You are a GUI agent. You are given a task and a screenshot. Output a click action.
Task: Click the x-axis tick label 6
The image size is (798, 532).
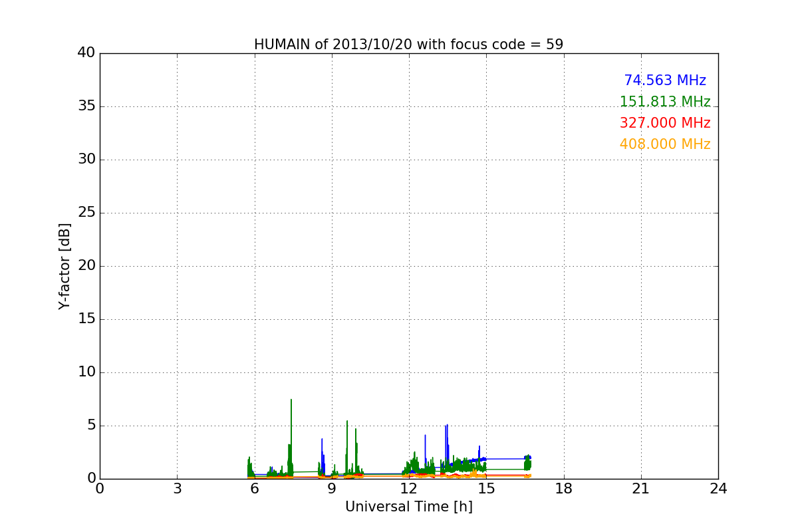254,489
